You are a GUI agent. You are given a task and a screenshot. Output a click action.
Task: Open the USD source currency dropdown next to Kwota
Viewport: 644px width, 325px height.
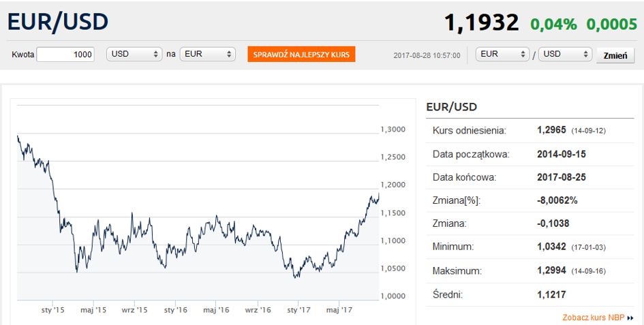(x=134, y=55)
